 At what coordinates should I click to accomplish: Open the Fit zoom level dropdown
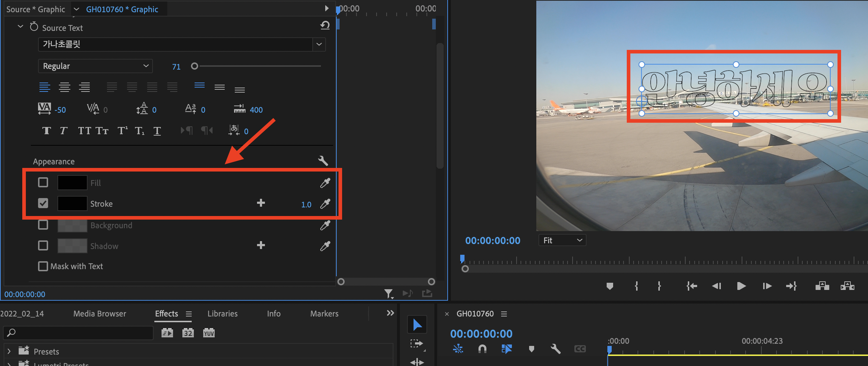pos(562,240)
